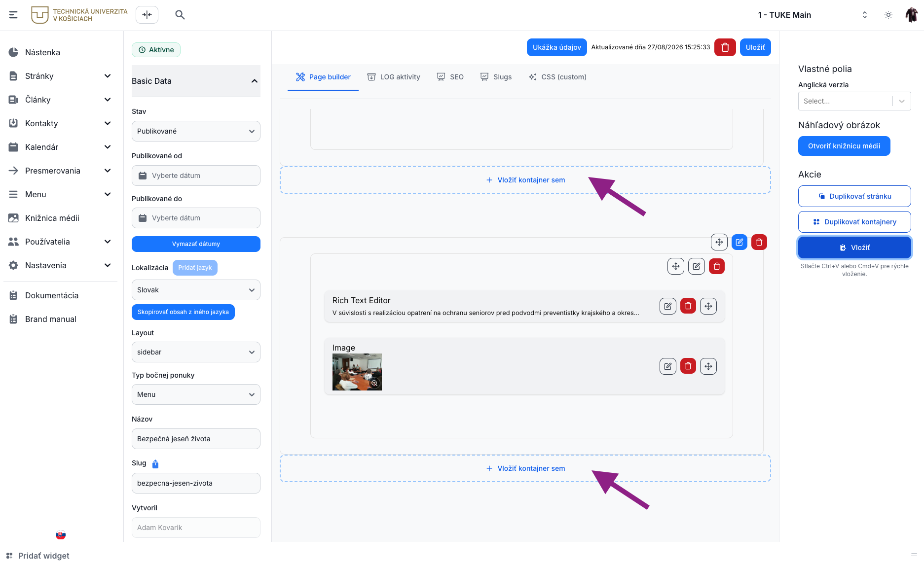Click the Slovak flag language icon

coord(61,535)
